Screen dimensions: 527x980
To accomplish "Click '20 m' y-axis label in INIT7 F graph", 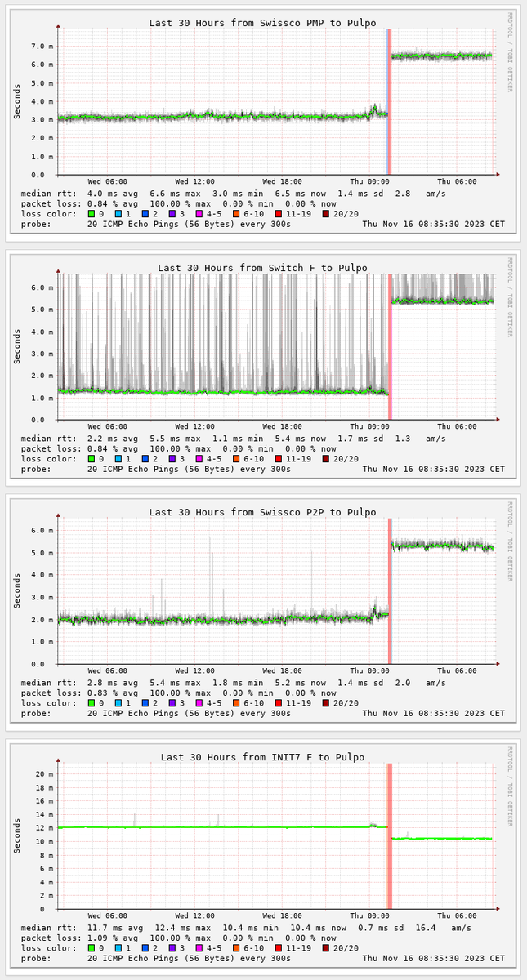I will pyautogui.click(x=44, y=774).
